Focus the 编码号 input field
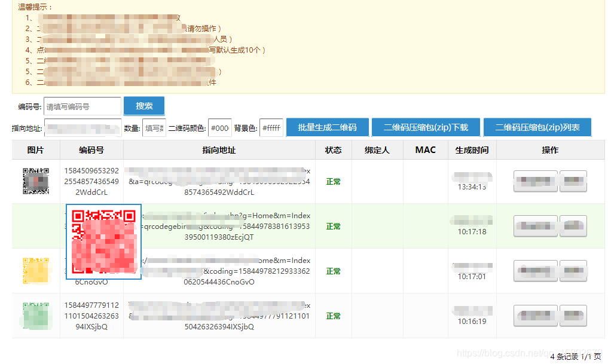Screen dimensions: 608x364 click(x=83, y=106)
